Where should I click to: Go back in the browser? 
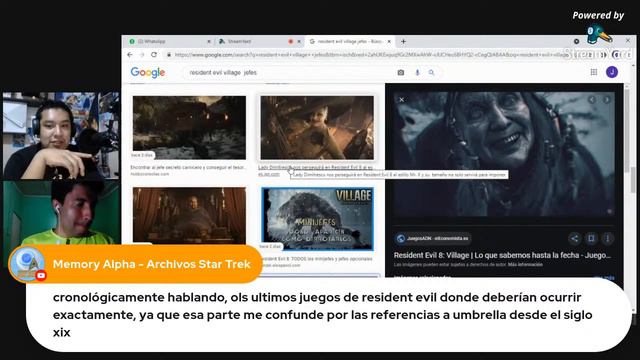(130, 55)
